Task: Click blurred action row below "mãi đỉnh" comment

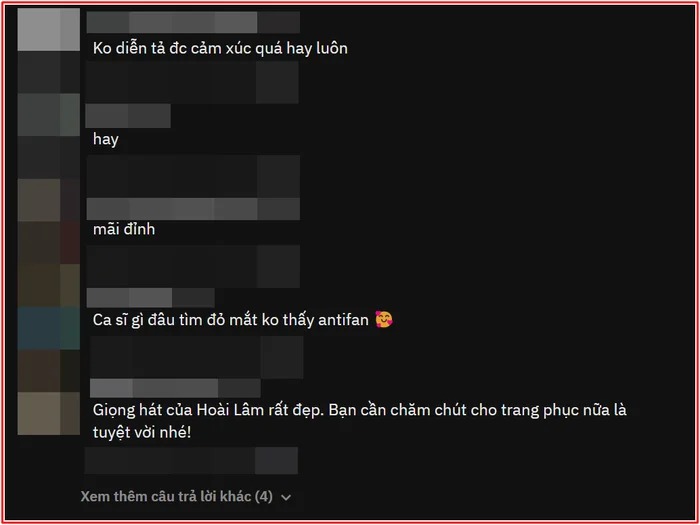Action: [x=193, y=266]
